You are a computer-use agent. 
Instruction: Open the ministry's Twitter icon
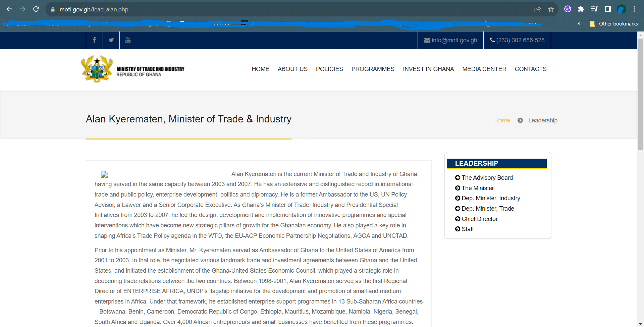click(x=111, y=40)
